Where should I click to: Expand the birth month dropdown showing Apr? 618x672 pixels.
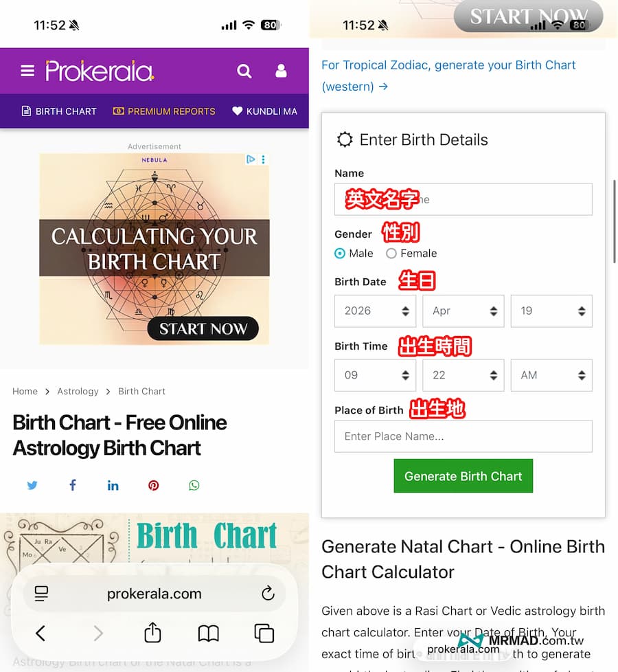[x=463, y=311]
